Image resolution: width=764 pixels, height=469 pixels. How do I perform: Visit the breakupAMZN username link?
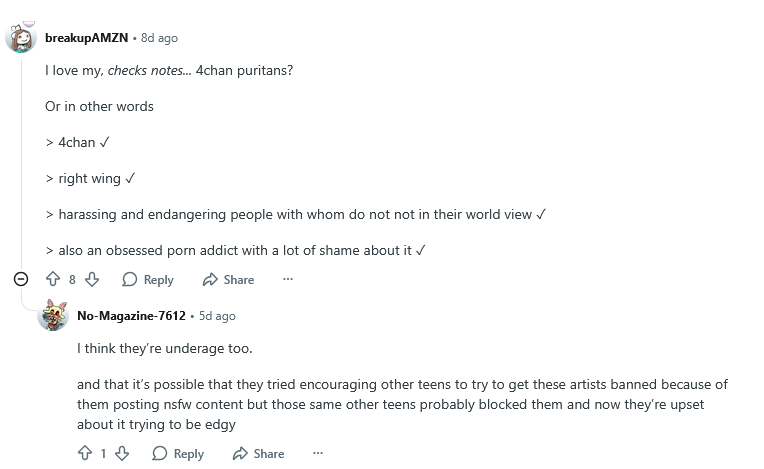coord(86,38)
